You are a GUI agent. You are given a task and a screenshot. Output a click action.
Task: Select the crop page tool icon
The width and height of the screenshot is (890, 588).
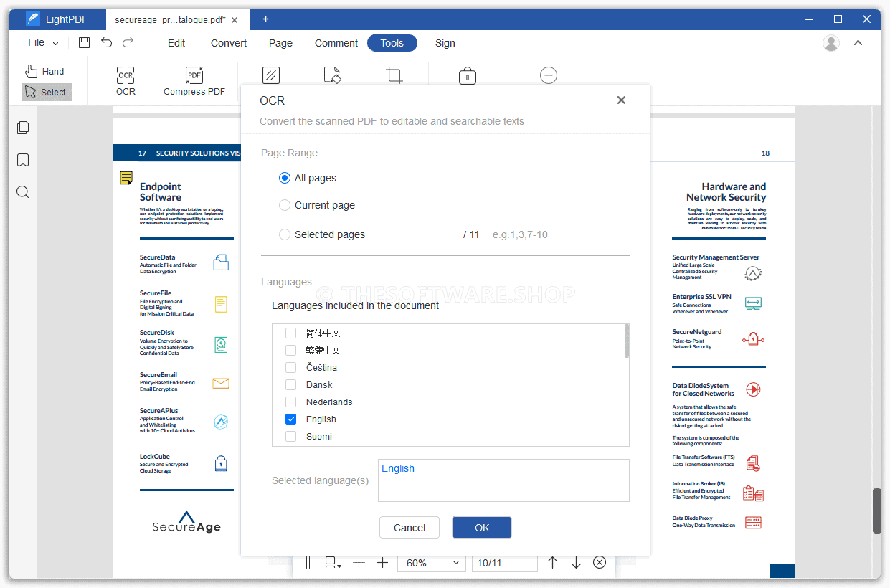pos(394,75)
